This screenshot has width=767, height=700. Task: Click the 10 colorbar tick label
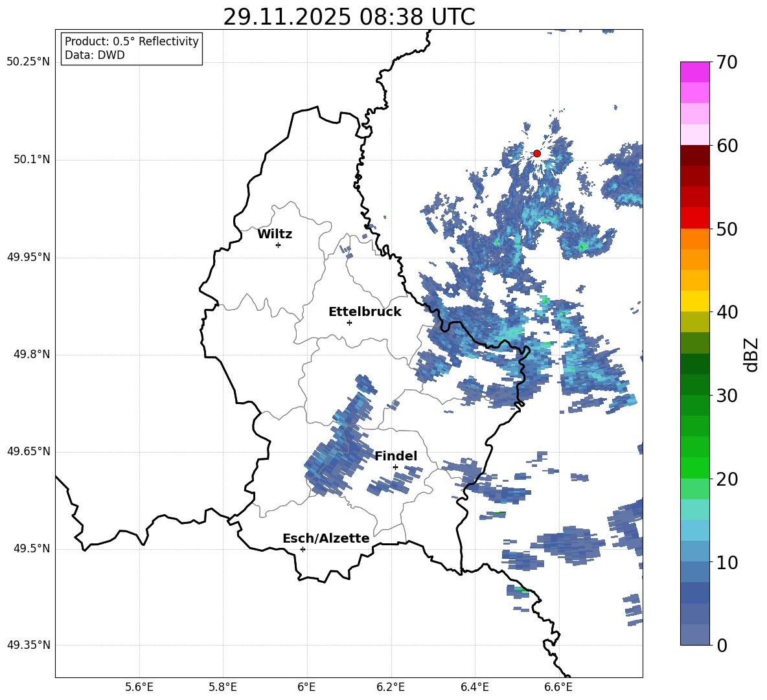(x=727, y=562)
